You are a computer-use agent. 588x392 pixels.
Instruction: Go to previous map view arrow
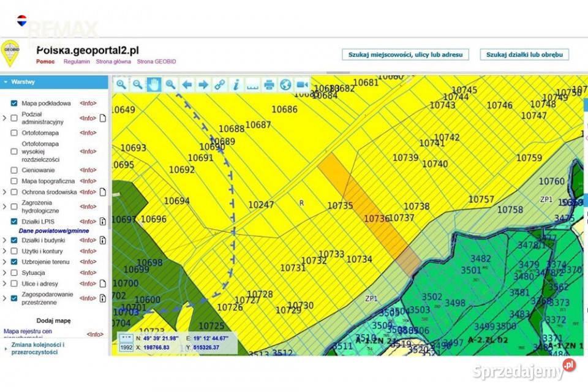click(187, 85)
